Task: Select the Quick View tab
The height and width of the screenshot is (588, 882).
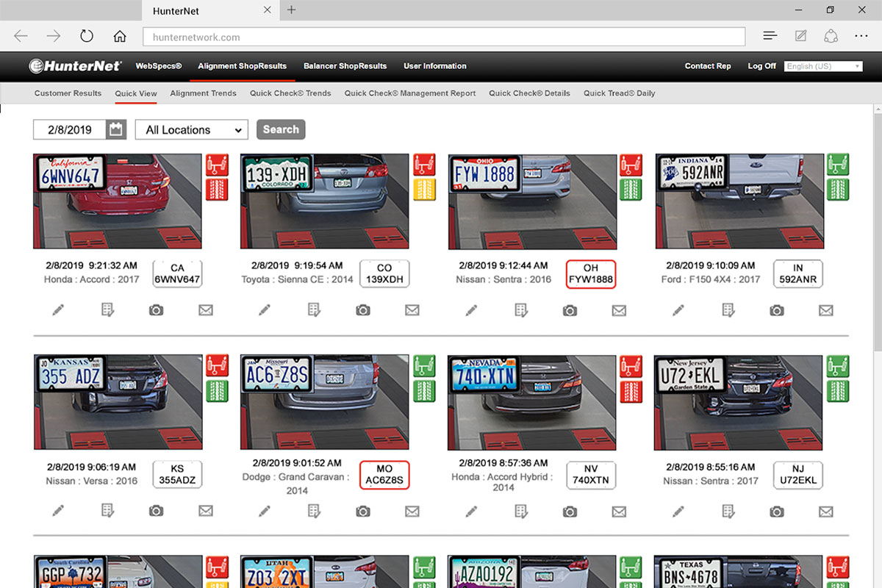Action: coord(136,93)
